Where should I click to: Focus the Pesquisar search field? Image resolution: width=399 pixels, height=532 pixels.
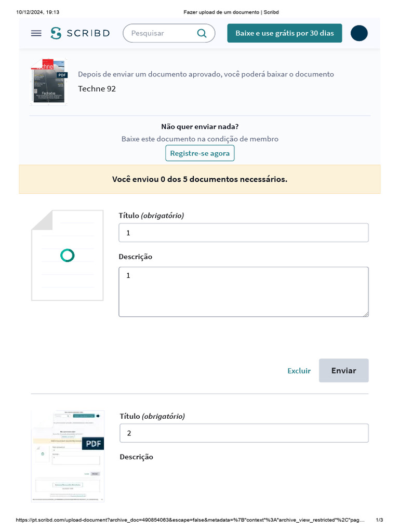[x=161, y=33]
